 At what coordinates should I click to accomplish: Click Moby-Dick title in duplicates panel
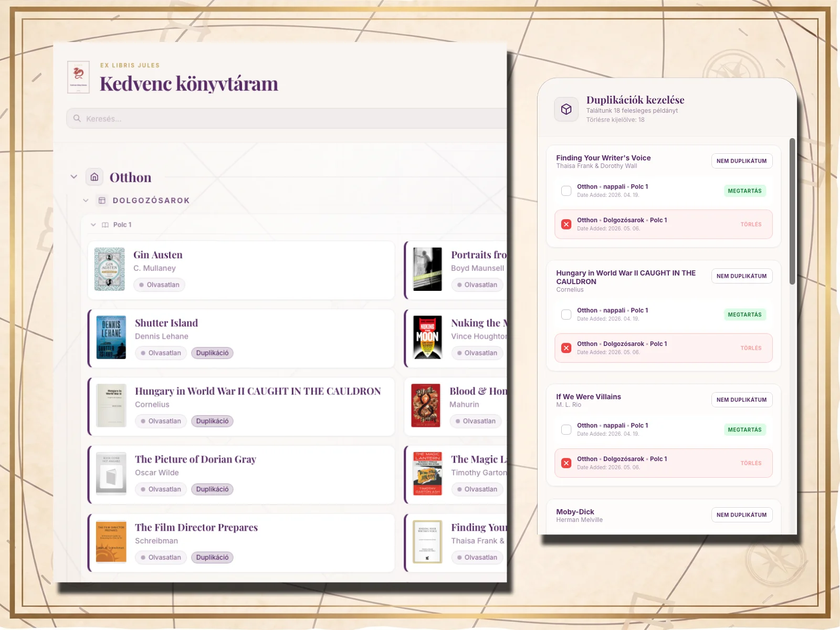575,512
